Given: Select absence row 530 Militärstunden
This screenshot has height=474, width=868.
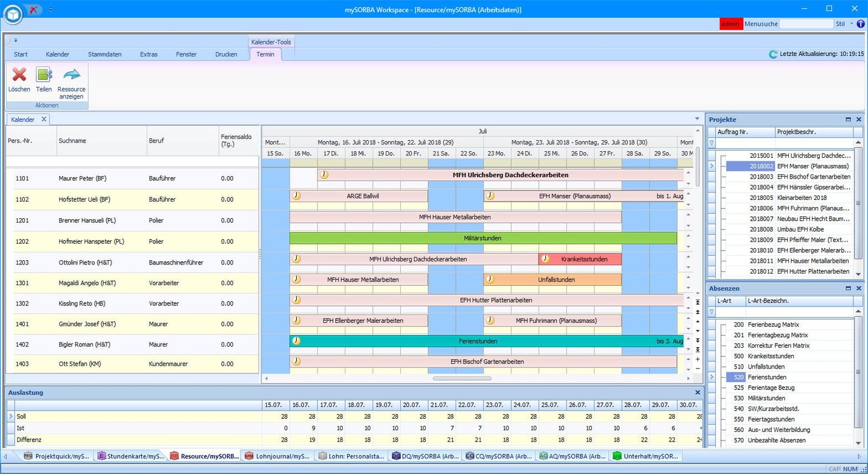Looking at the screenshot, I should click(785, 398).
